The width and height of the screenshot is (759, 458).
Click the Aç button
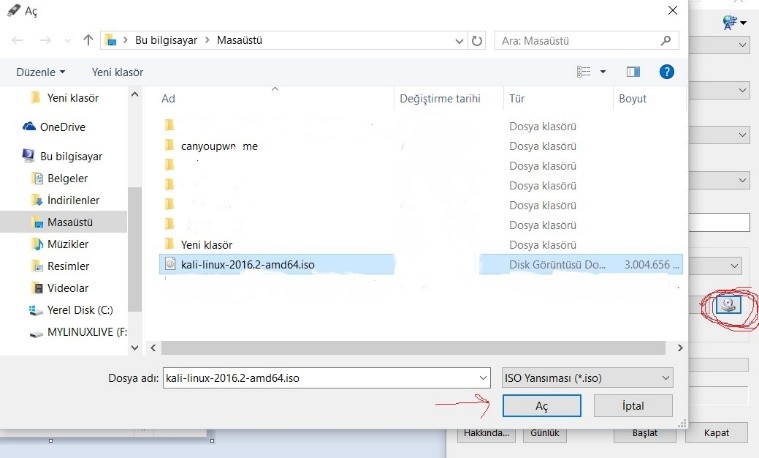click(541, 405)
